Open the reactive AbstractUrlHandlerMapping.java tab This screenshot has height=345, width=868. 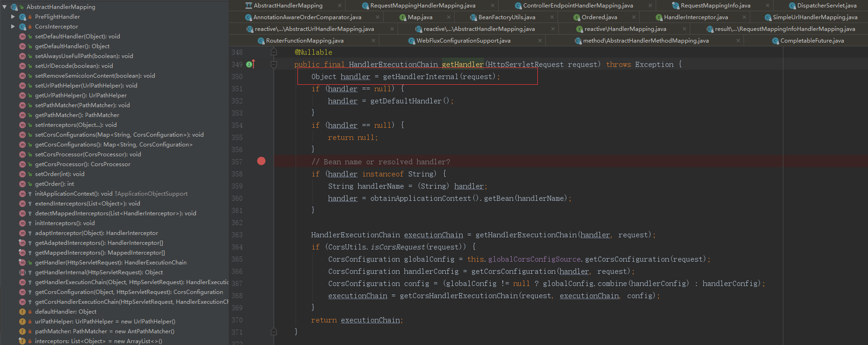click(x=314, y=29)
